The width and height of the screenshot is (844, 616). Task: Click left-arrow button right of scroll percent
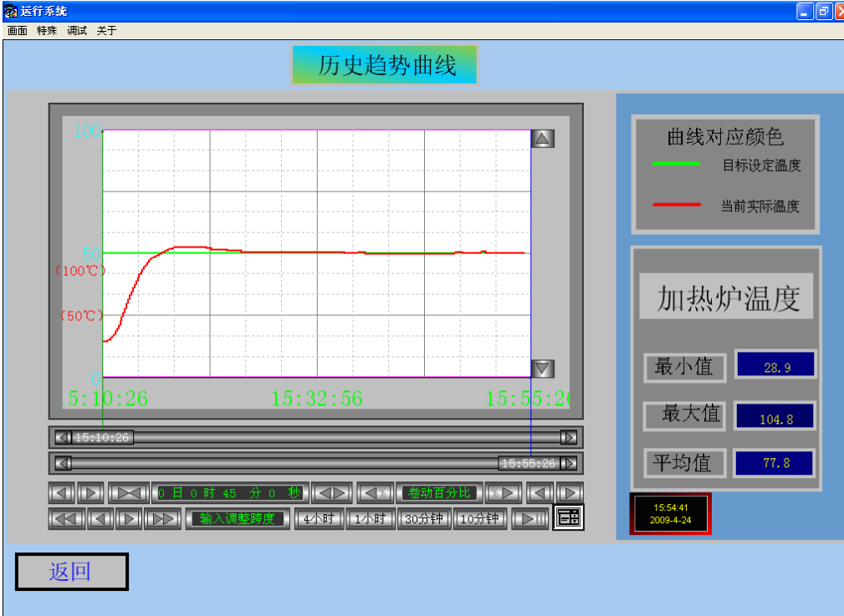point(540,493)
